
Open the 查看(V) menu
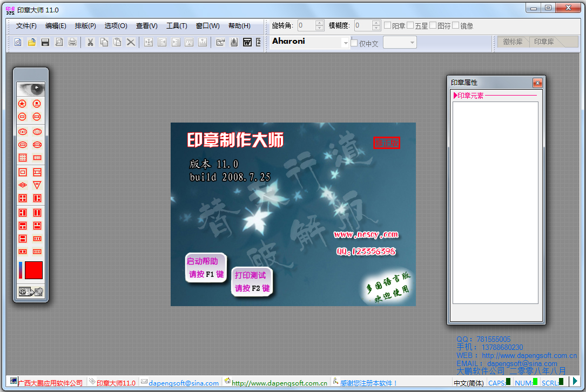tap(146, 26)
